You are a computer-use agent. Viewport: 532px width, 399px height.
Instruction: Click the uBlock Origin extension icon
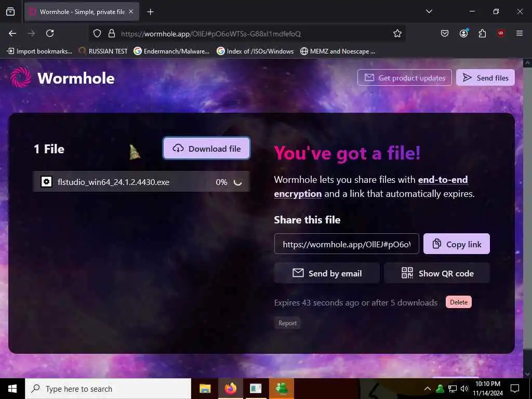[x=501, y=33]
